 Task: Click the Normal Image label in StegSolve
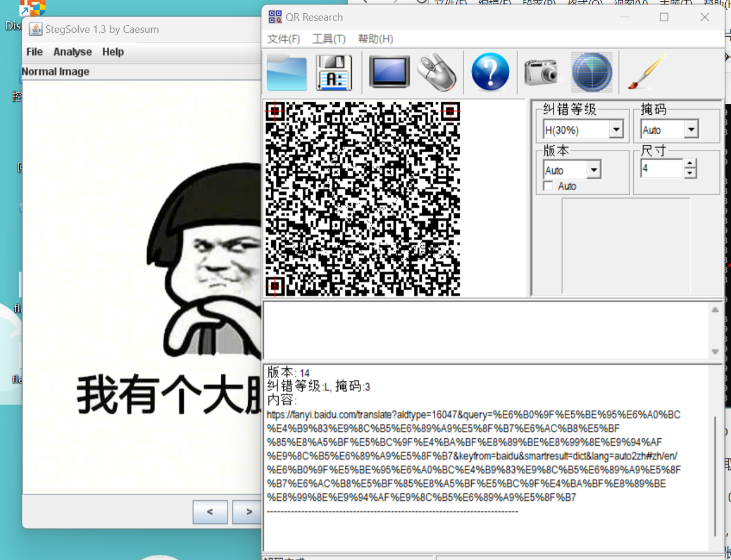[55, 72]
